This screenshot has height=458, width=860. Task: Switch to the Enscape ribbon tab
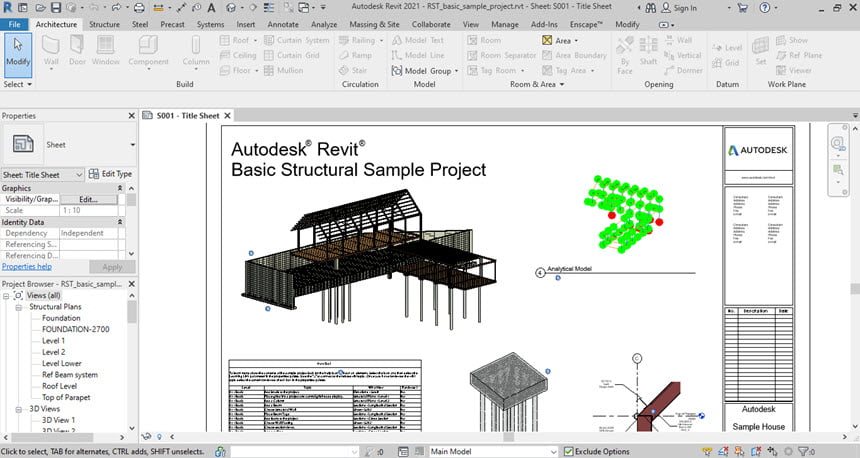586,25
